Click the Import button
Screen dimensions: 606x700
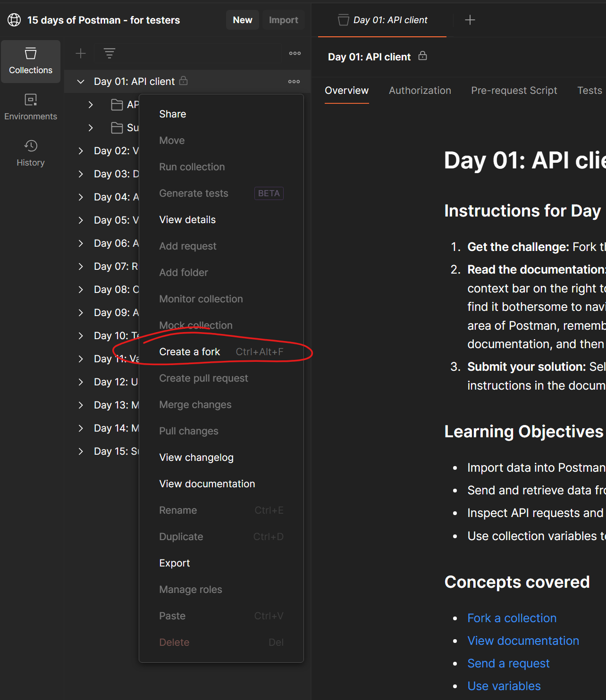284,20
